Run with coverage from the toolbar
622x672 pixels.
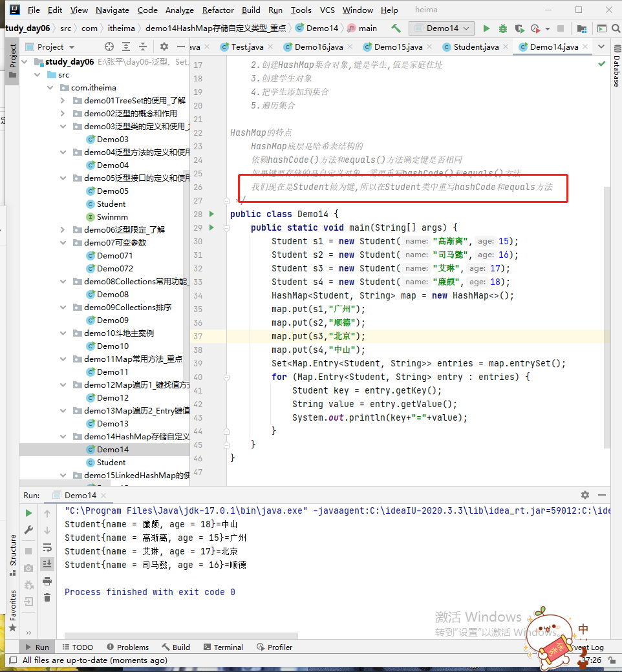[519, 28]
